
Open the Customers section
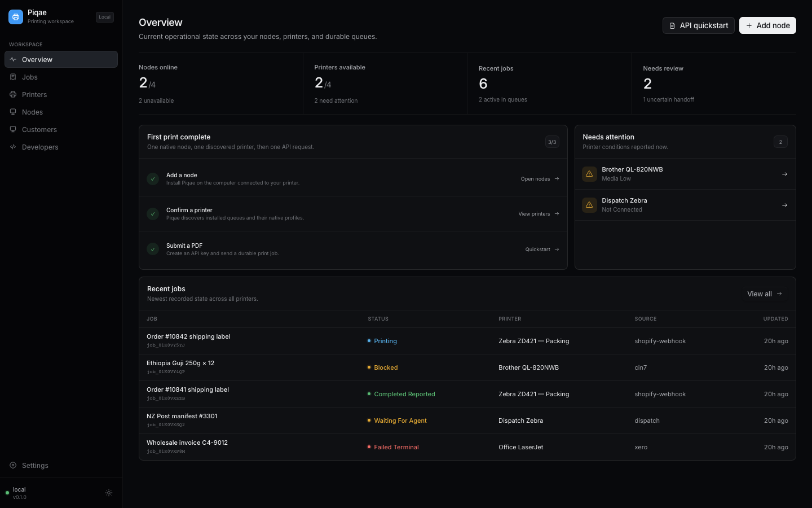point(61,129)
